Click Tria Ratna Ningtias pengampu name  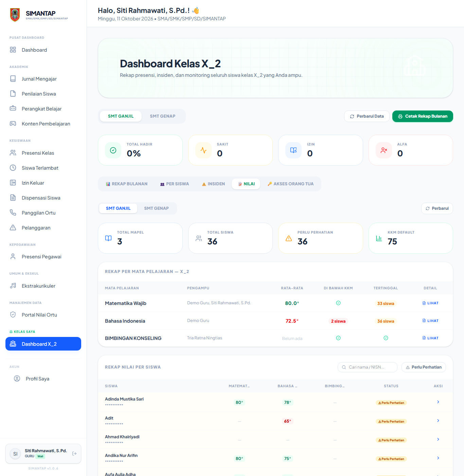[204, 338]
